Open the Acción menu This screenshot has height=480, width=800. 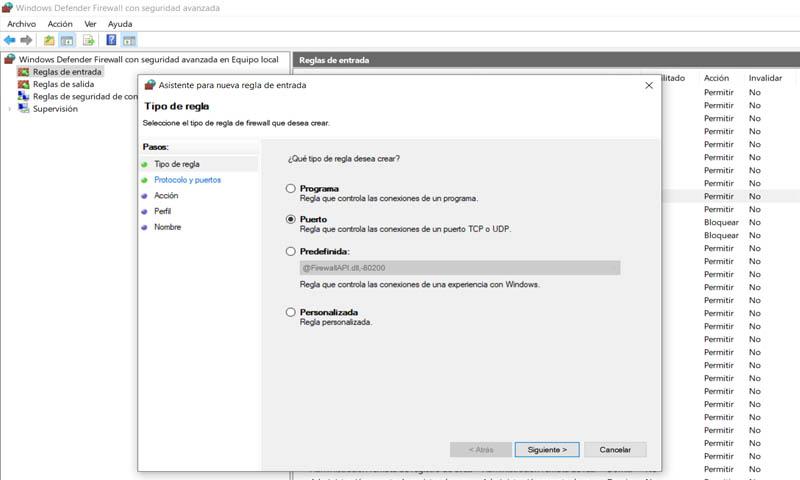pos(60,23)
